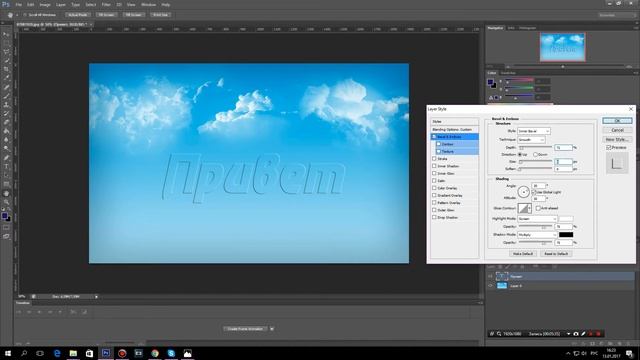Enable the Texture checkbox
Image resolution: width=640 pixels, height=360 pixels.
point(438,151)
